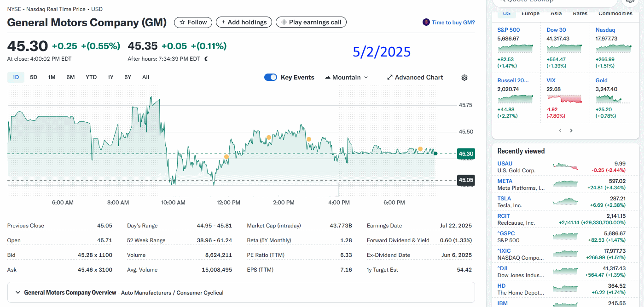The width and height of the screenshot is (644, 307).
Task: Open the VIX index link
Action: [x=551, y=80]
